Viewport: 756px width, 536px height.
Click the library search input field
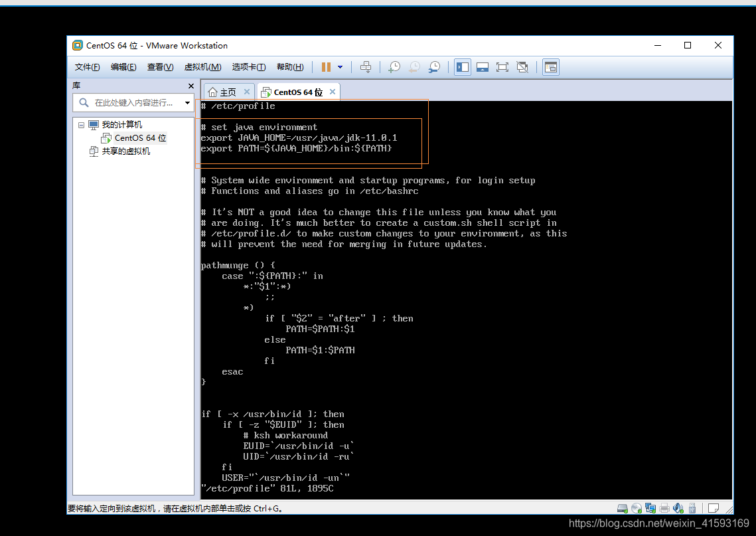coord(133,103)
